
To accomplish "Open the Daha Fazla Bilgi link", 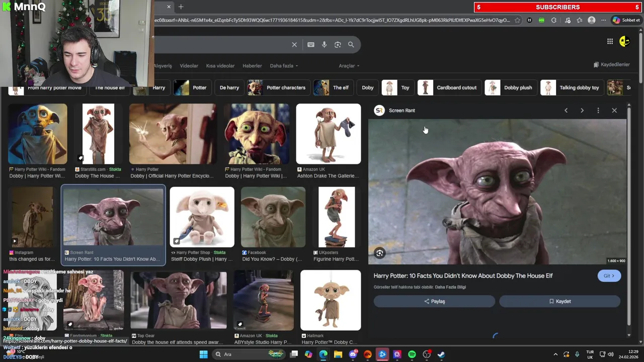I will click(x=450, y=287).
